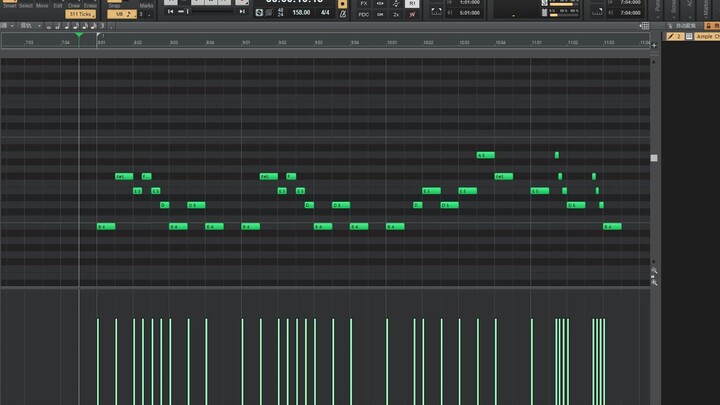The height and width of the screenshot is (405, 720).
Task: Toggle the playback metronome icon
Action: pos(343,14)
